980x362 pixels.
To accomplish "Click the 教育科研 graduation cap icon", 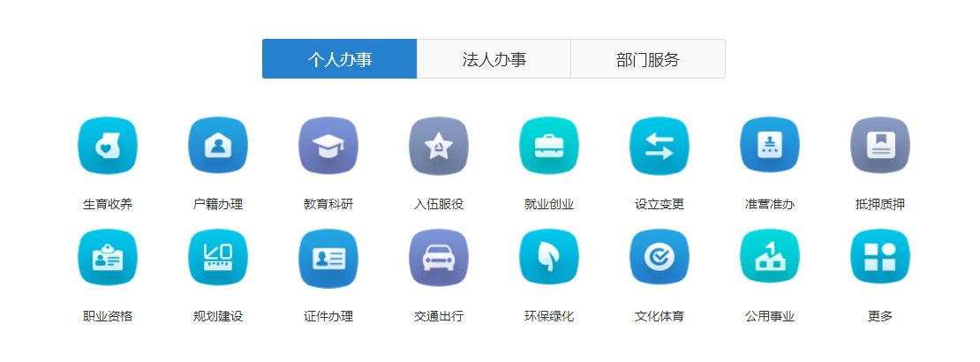I will (328, 146).
